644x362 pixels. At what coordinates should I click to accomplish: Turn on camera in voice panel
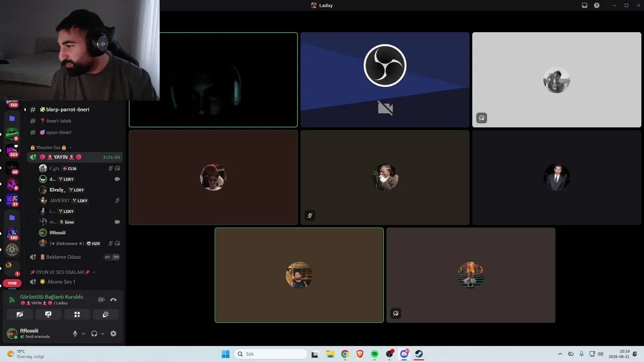20,314
